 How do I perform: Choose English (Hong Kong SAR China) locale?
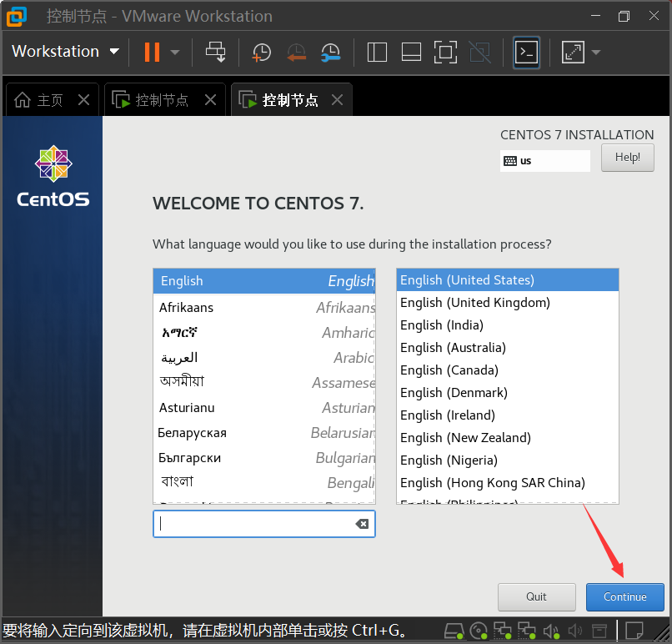pyautogui.click(x=508, y=483)
